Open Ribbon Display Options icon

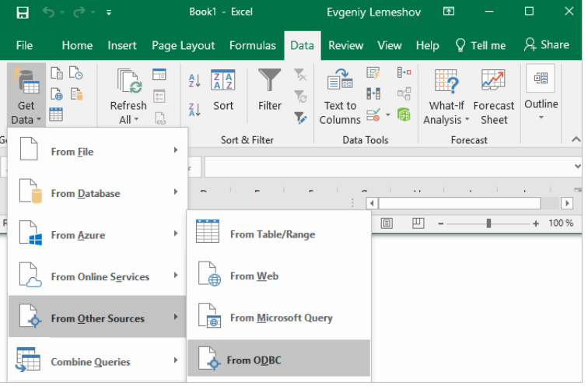pos(449,11)
